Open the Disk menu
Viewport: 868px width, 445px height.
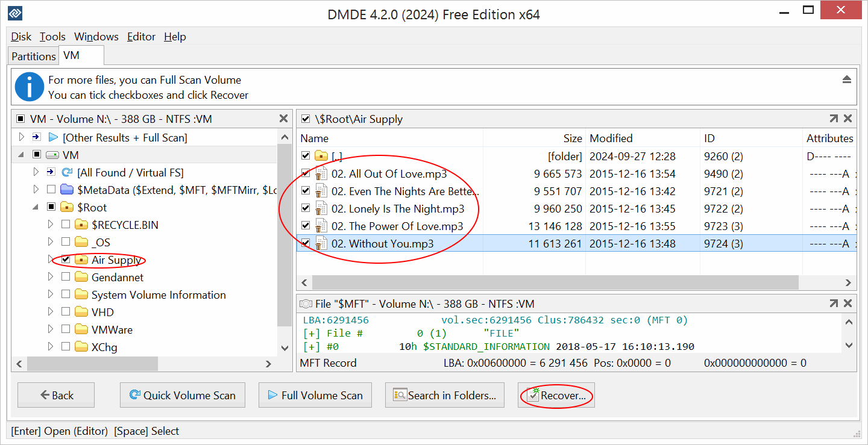tap(21, 37)
